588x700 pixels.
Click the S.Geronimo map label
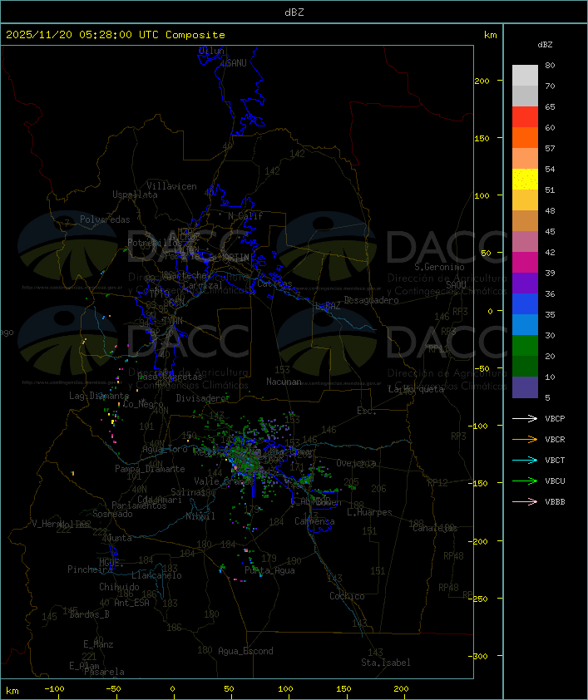[x=439, y=267]
